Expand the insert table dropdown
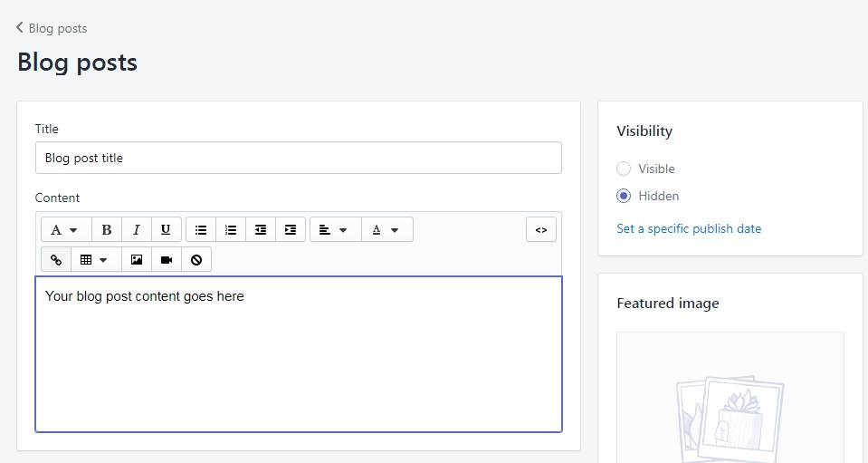Screen dimensions: 868x463 coord(96,259)
